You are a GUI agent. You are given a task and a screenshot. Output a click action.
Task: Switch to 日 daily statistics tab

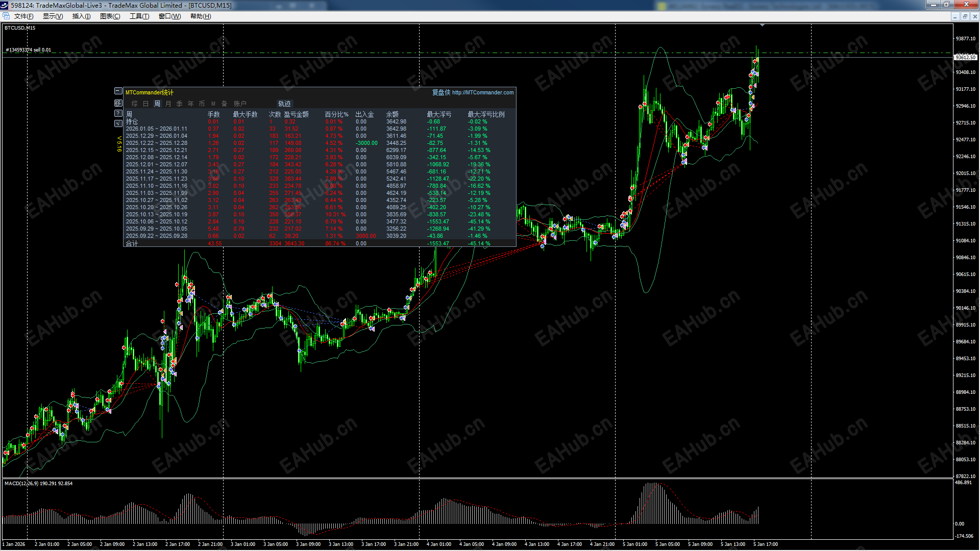coord(145,104)
